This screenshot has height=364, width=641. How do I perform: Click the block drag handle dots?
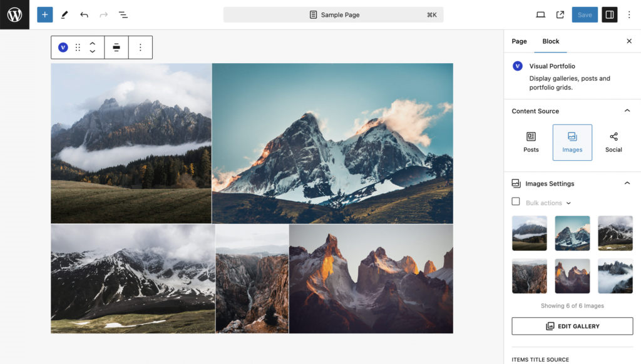pyautogui.click(x=78, y=48)
